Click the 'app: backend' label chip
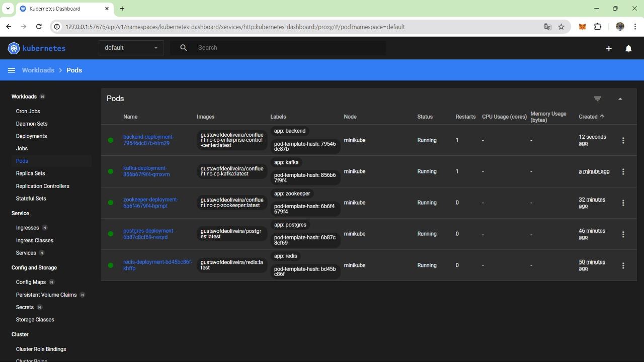 coord(290,131)
